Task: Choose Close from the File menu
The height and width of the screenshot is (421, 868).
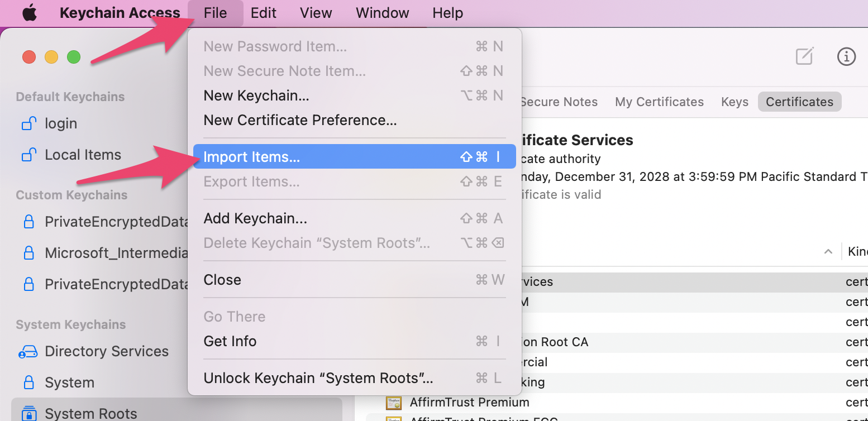Action: pyautogui.click(x=354, y=280)
